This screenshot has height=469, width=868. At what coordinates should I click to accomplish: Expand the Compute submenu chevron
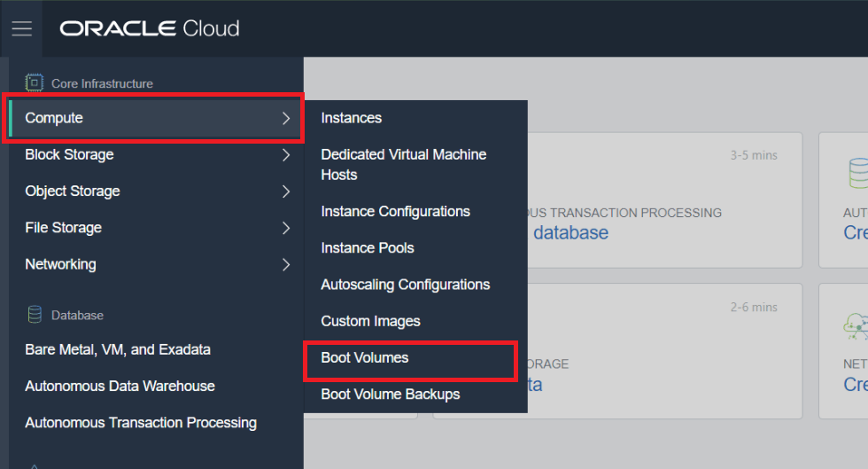point(285,118)
